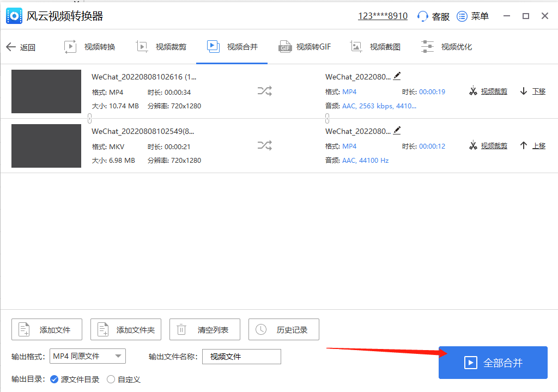This screenshot has width=558, height=392.
Task: Click the up arrow icon beside 上移
Action: (x=524, y=145)
